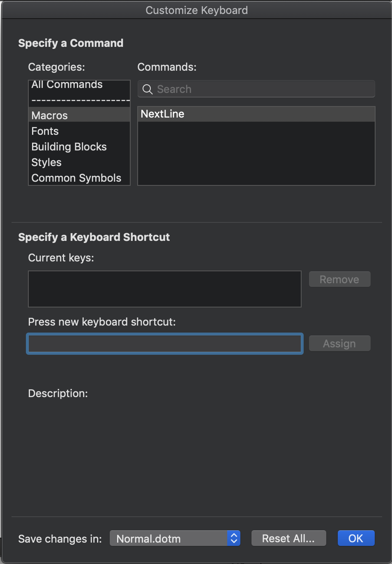Click the Specify a Command heading
Viewport: 392px width, 564px height.
coord(70,43)
